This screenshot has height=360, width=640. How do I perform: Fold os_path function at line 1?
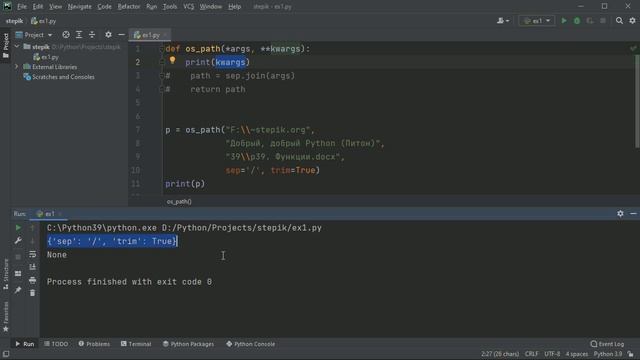[162, 48]
